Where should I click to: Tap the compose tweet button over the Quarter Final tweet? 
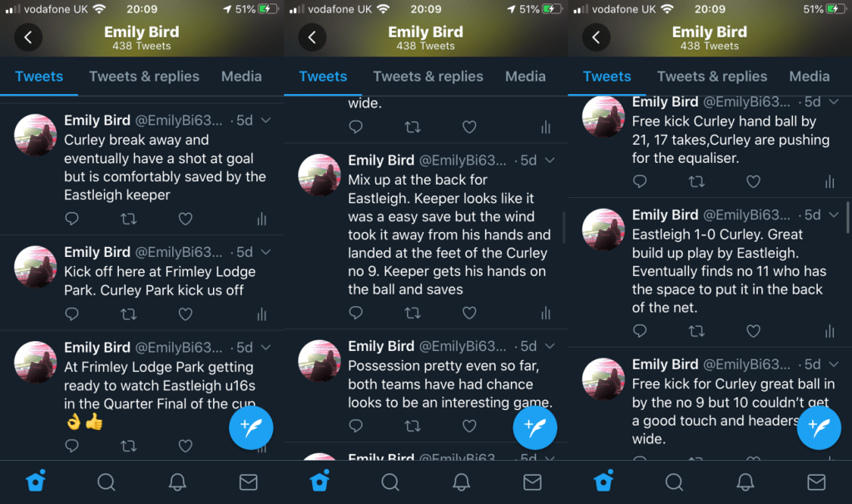click(x=251, y=428)
